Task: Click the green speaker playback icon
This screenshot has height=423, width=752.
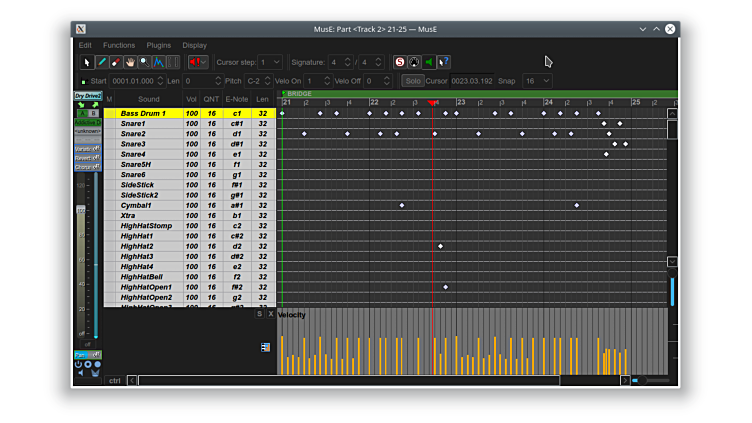Action: click(x=429, y=62)
